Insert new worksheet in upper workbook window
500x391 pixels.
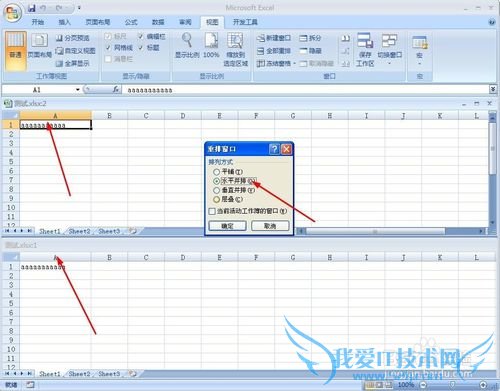pyautogui.click(x=132, y=231)
